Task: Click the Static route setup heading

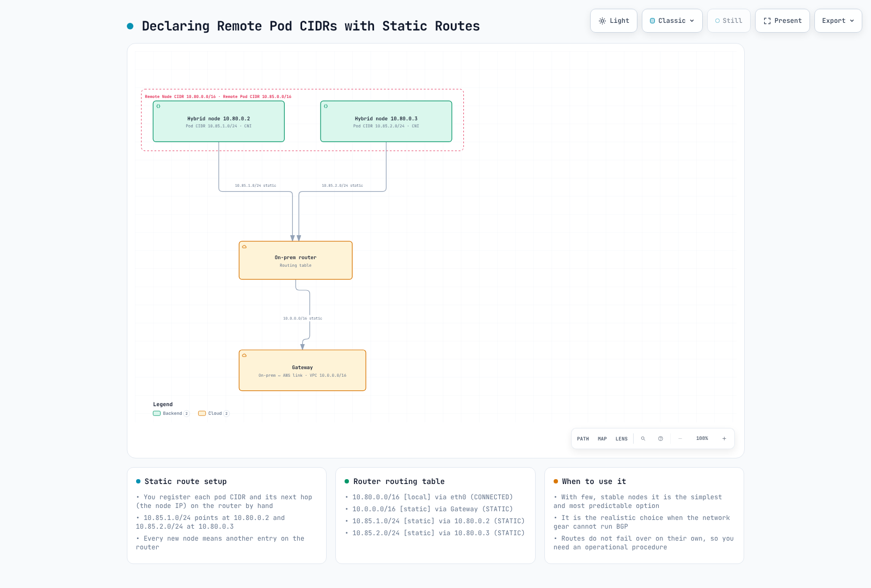Action: point(186,481)
